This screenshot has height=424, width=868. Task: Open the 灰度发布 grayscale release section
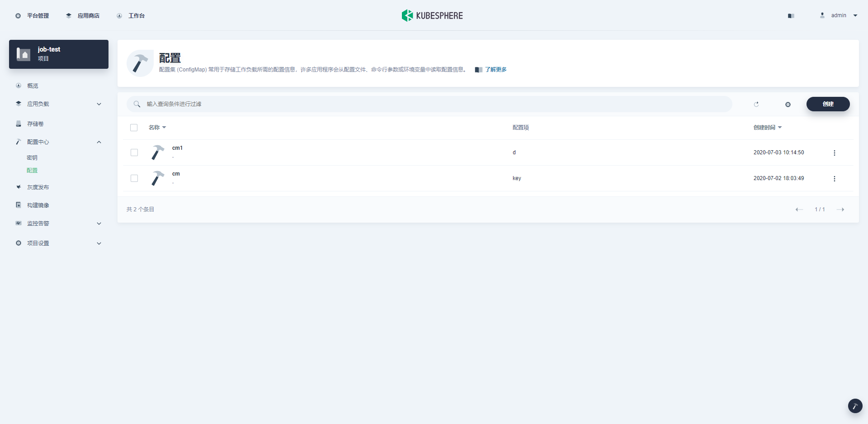(37, 187)
